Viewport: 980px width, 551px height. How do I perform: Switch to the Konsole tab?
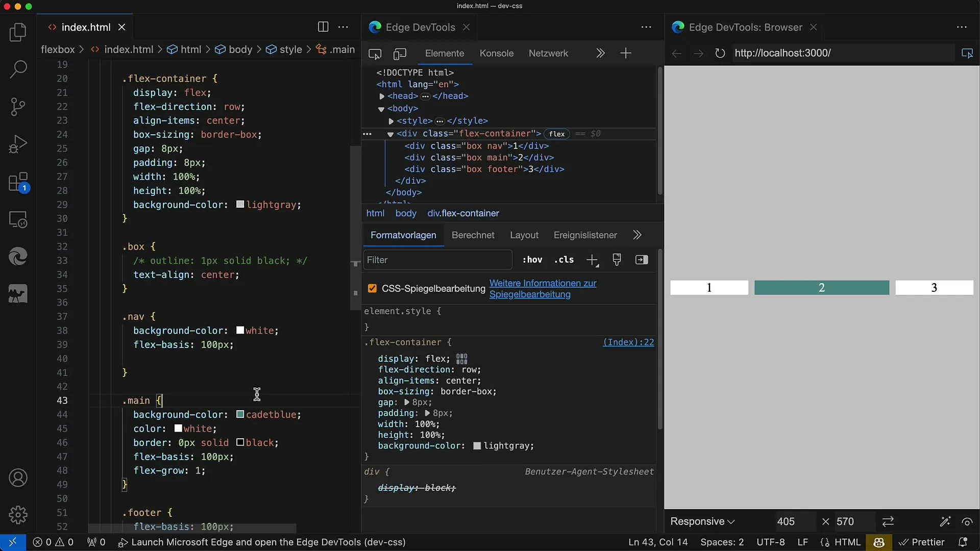pos(497,53)
